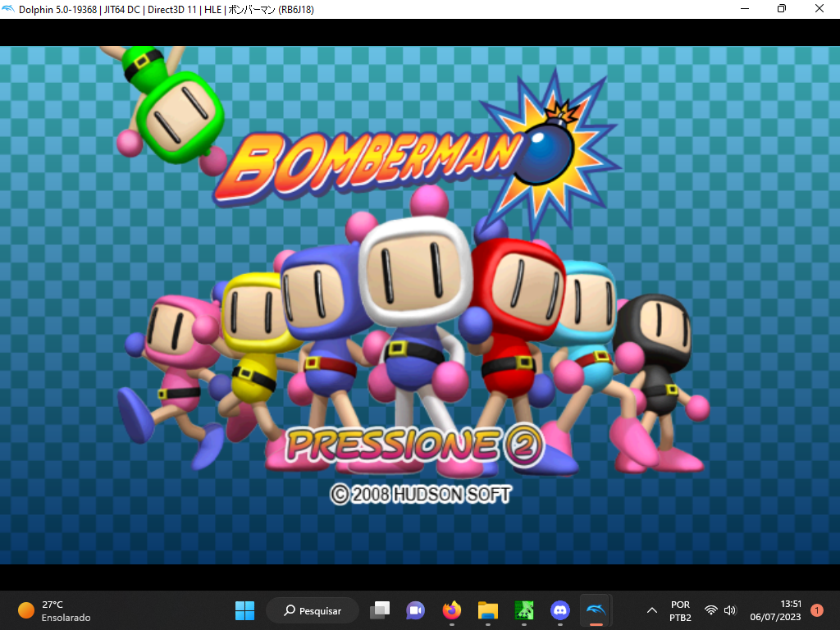Open the weather widget showing 27°C
840x630 pixels.
[54, 610]
